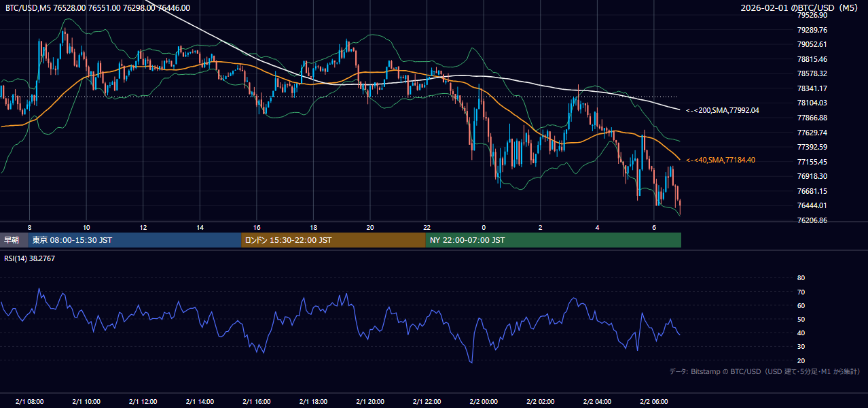Click the 2/1 10:00 date label
868x408 pixels.
tap(86, 402)
